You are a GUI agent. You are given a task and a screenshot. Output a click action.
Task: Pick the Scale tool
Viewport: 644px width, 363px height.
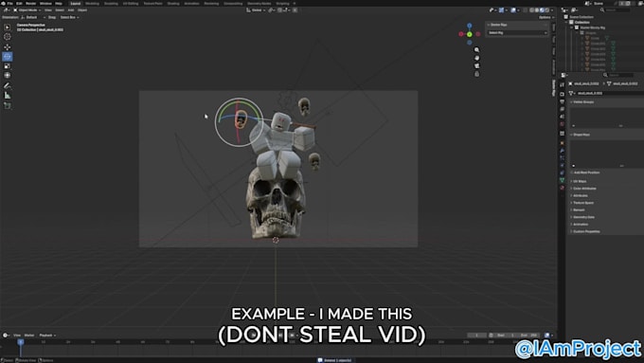pyautogui.click(x=8, y=65)
